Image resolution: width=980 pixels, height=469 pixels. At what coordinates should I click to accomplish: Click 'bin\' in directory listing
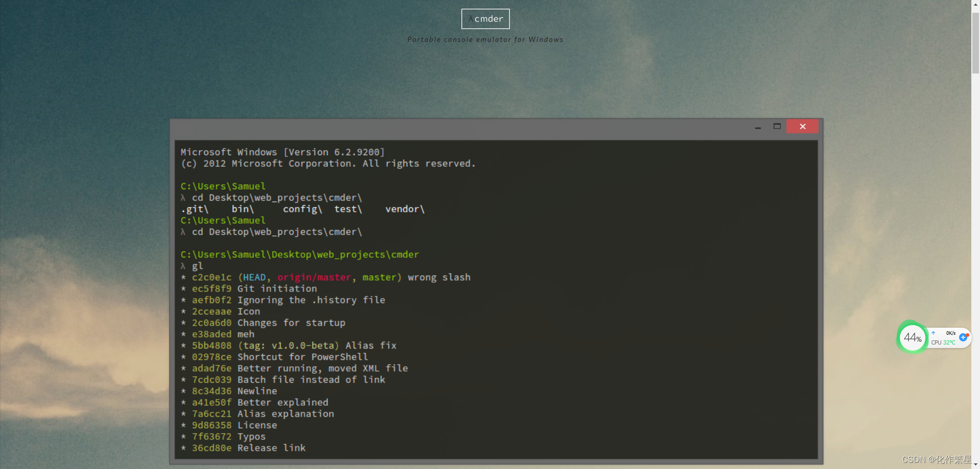coord(242,209)
